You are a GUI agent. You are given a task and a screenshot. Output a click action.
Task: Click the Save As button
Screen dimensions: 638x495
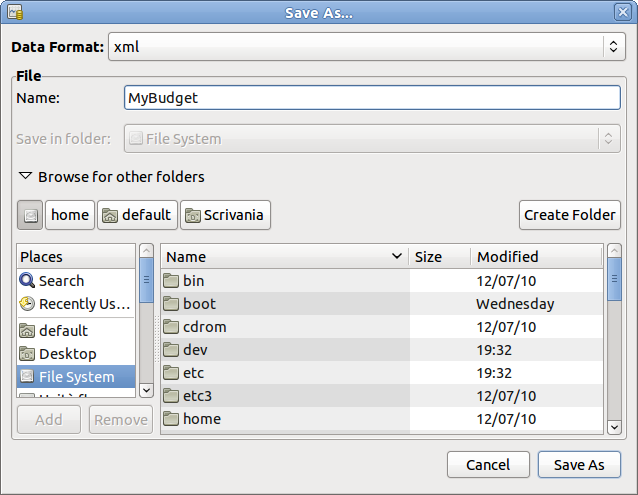point(579,465)
